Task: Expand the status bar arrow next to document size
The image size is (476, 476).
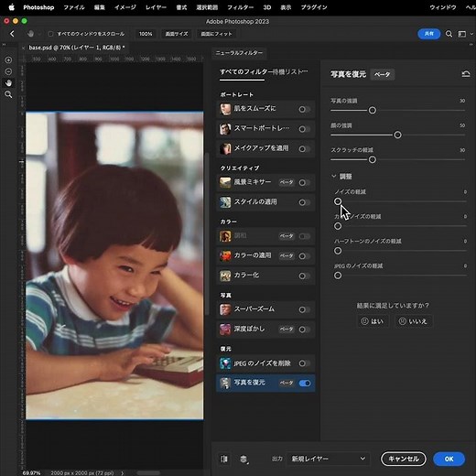Action: [x=123, y=473]
